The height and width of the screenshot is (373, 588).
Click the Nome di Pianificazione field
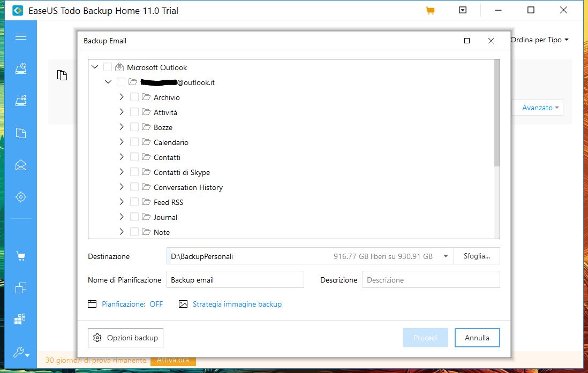(235, 280)
